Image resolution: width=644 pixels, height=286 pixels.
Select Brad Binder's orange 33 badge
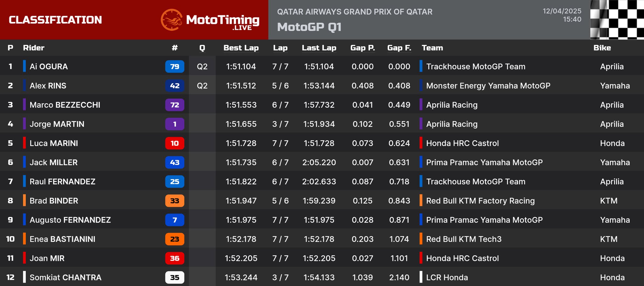point(175,201)
